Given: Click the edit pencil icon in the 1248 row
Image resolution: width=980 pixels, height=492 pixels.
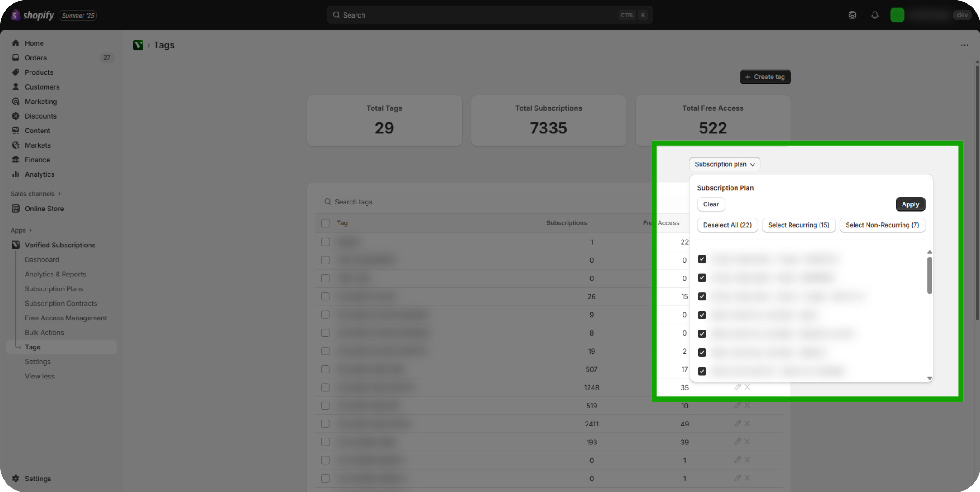Looking at the screenshot, I should click(x=737, y=387).
